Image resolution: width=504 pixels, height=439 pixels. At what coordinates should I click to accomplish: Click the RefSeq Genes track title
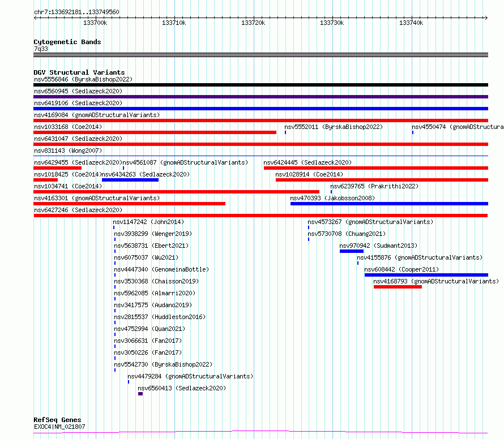[57, 420]
